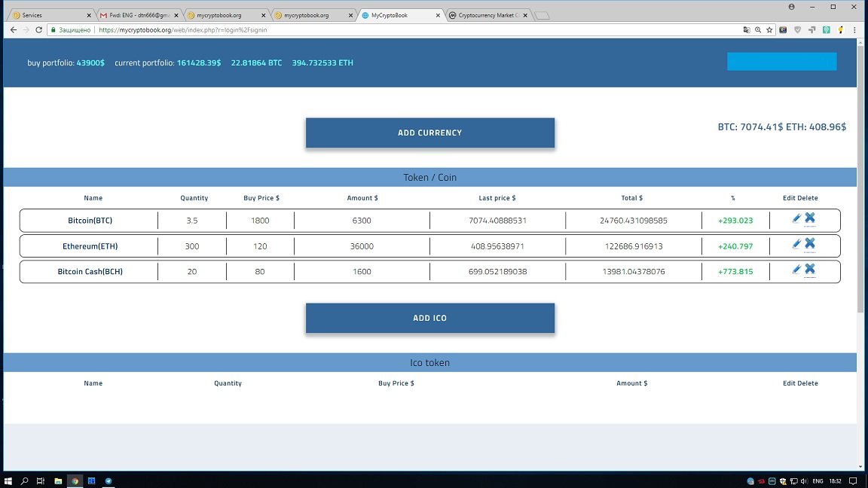Switch to the Cryptocurrency Market tab
The width and height of the screenshot is (868, 488).
coord(486,15)
